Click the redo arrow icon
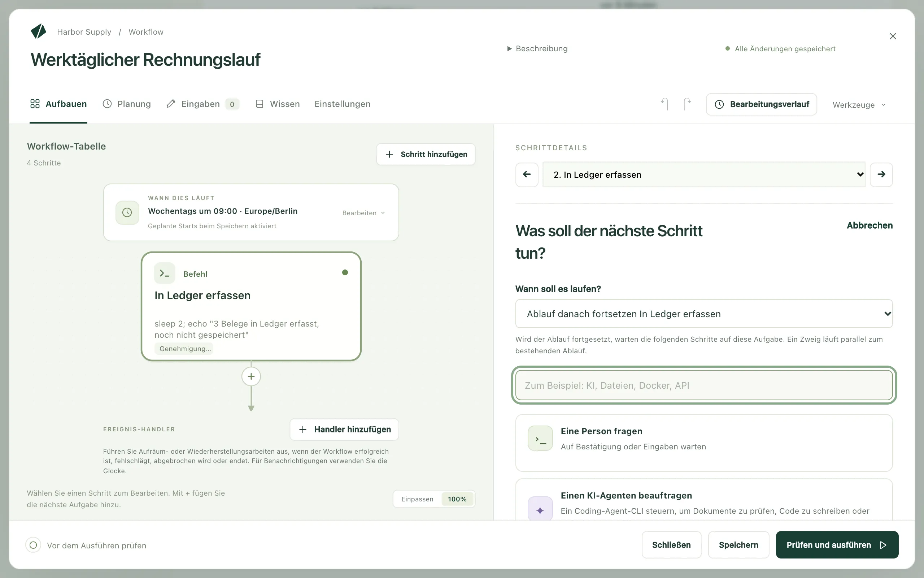 pyautogui.click(x=687, y=104)
